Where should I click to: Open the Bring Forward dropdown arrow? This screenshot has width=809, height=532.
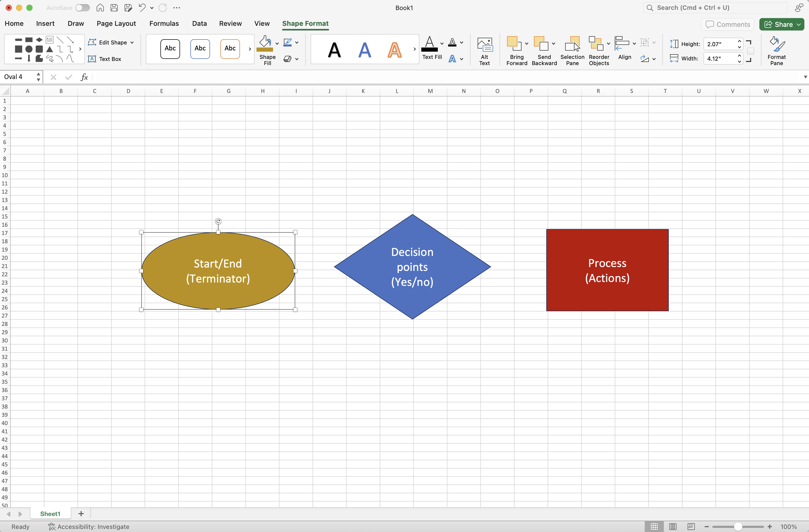pyautogui.click(x=526, y=43)
